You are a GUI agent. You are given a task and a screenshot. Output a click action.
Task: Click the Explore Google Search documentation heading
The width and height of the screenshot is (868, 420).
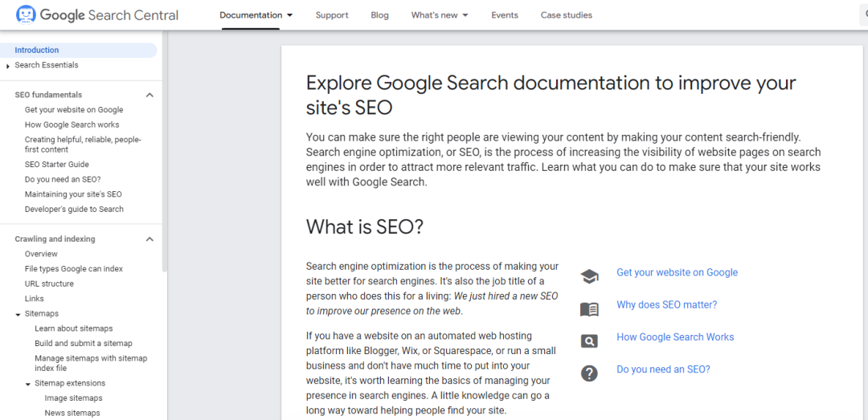(x=551, y=94)
